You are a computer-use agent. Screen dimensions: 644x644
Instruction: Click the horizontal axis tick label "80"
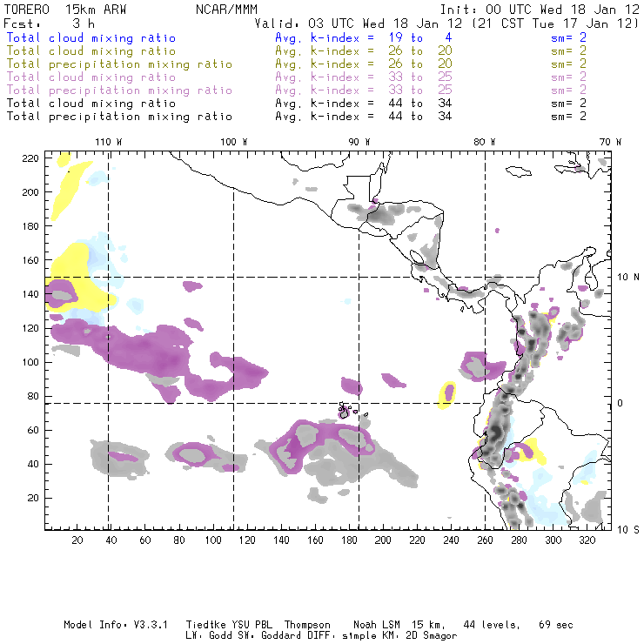[179, 540]
